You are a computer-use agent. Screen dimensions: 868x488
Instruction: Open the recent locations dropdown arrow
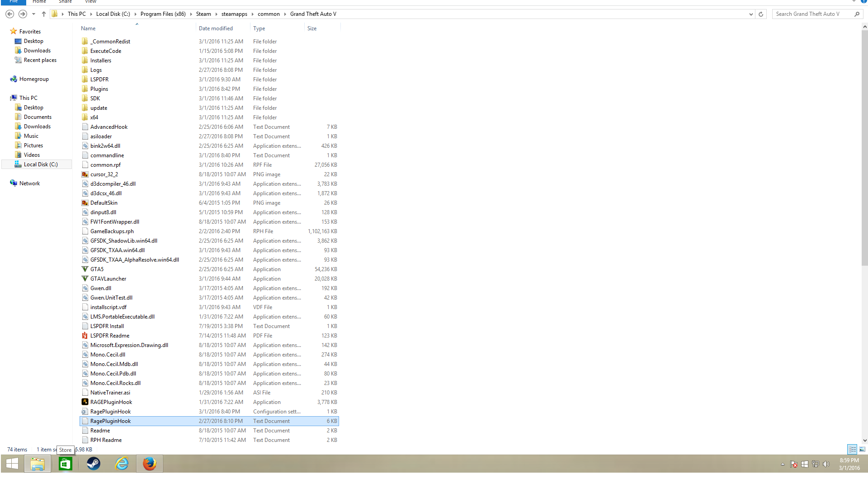(33, 14)
